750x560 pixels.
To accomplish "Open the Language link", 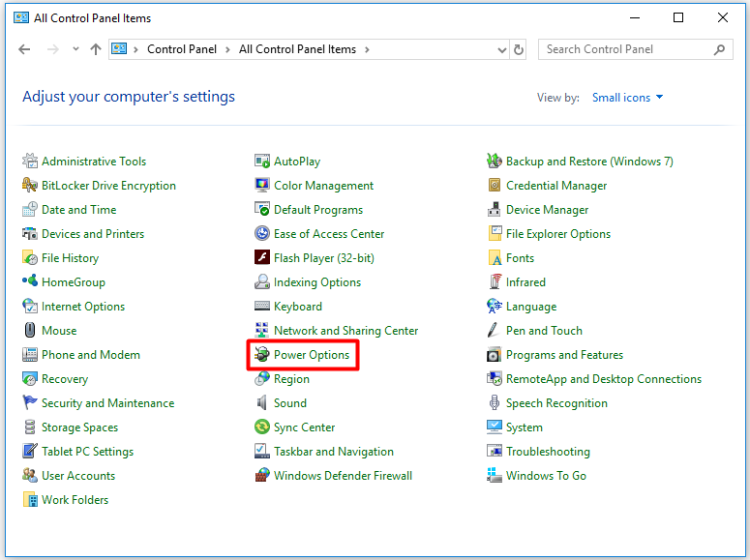I will tap(531, 307).
